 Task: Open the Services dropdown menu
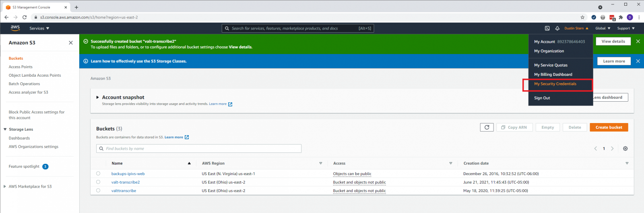[39, 28]
